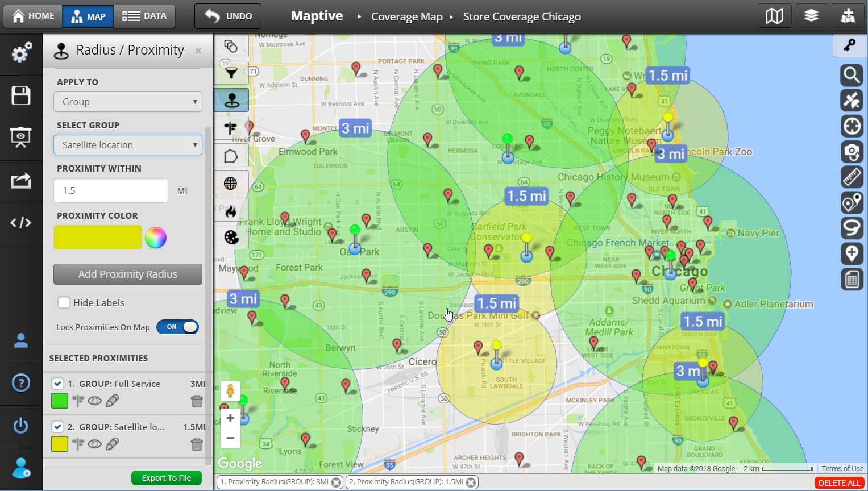Open the heat map flame tool
The image size is (868, 491).
click(x=231, y=211)
